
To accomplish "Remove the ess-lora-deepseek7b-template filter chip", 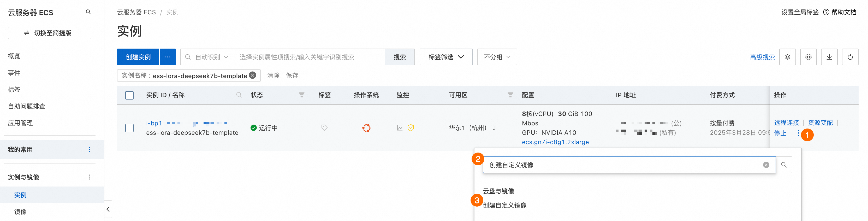I will (x=253, y=75).
